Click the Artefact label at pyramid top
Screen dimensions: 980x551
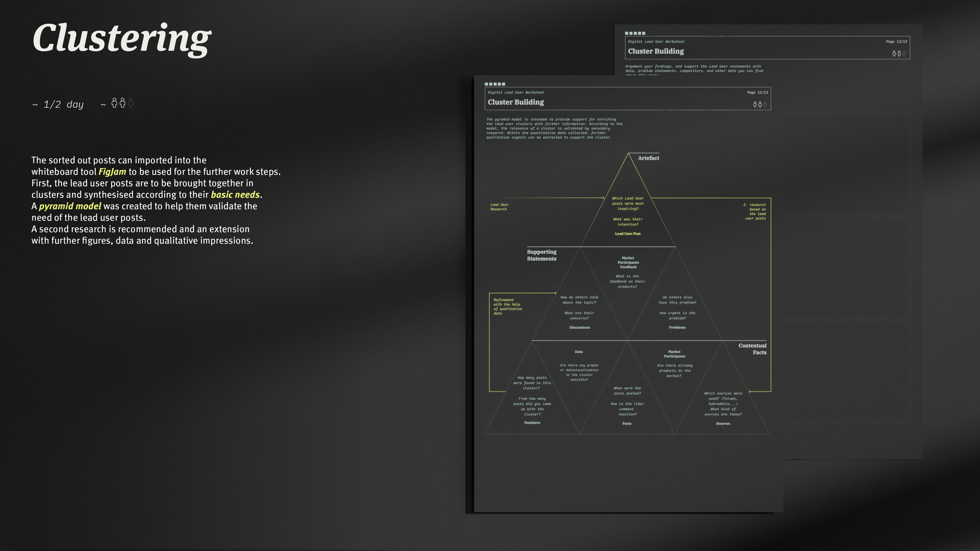(648, 158)
